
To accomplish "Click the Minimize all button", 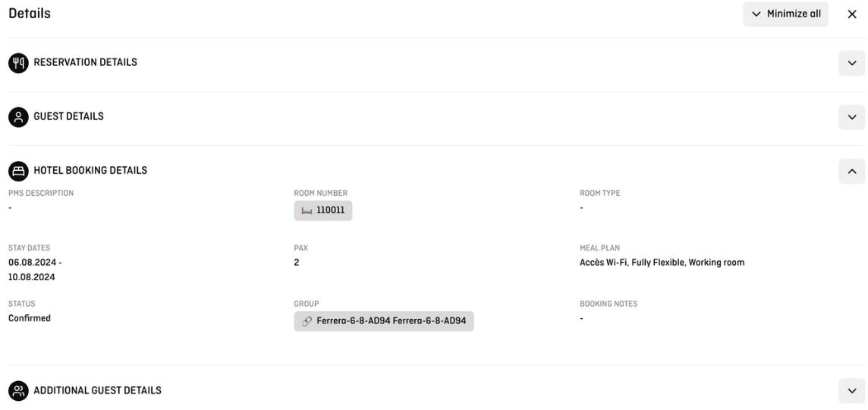I will [x=785, y=14].
